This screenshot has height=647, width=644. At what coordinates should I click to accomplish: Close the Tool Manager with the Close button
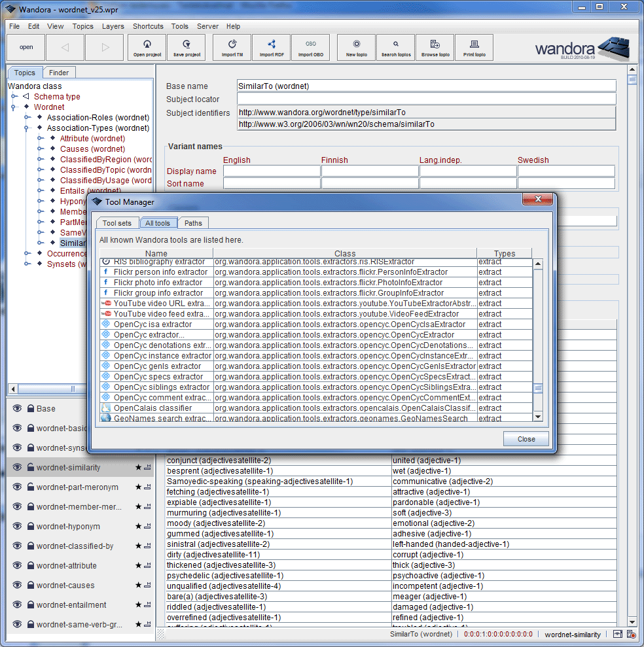[526, 438]
